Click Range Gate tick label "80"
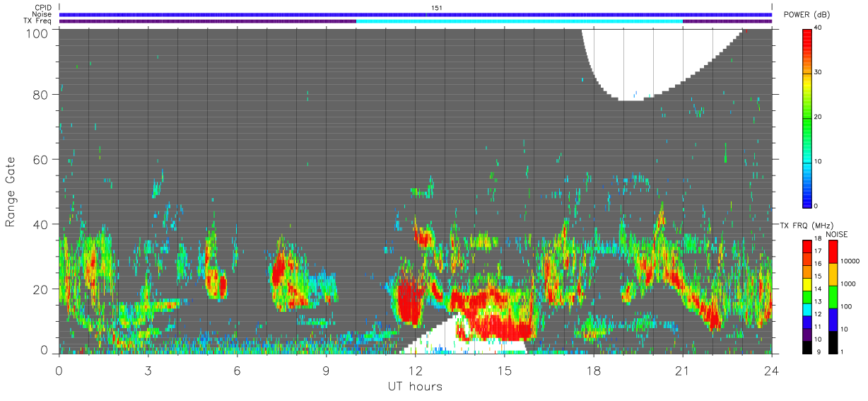This screenshot has width=868, height=401. click(x=41, y=95)
